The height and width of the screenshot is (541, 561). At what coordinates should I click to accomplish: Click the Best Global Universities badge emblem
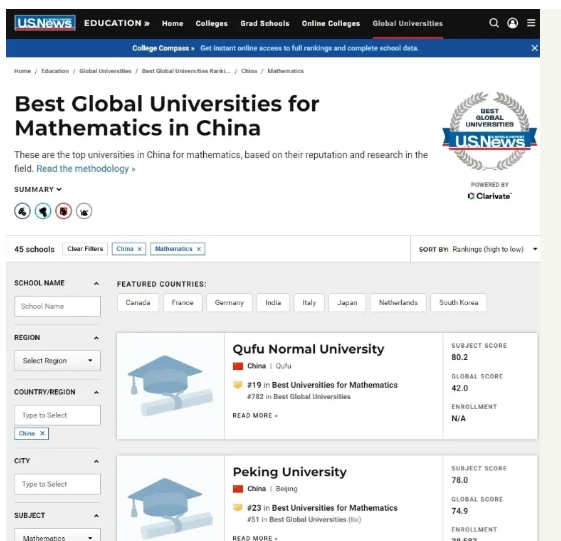(x=489, y=131)
